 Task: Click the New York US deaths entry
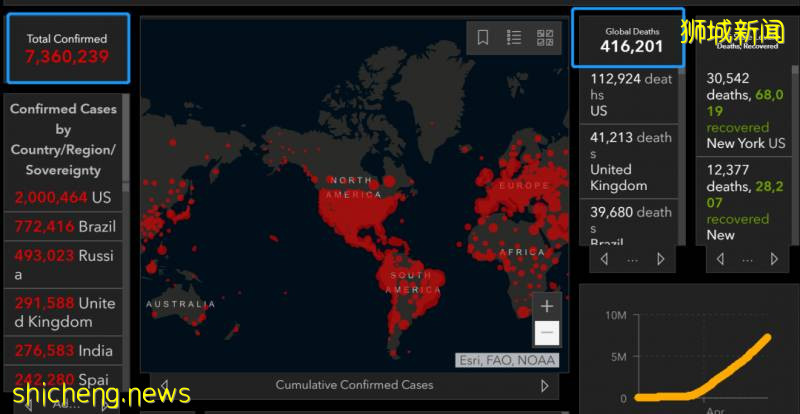coord(746,110)
